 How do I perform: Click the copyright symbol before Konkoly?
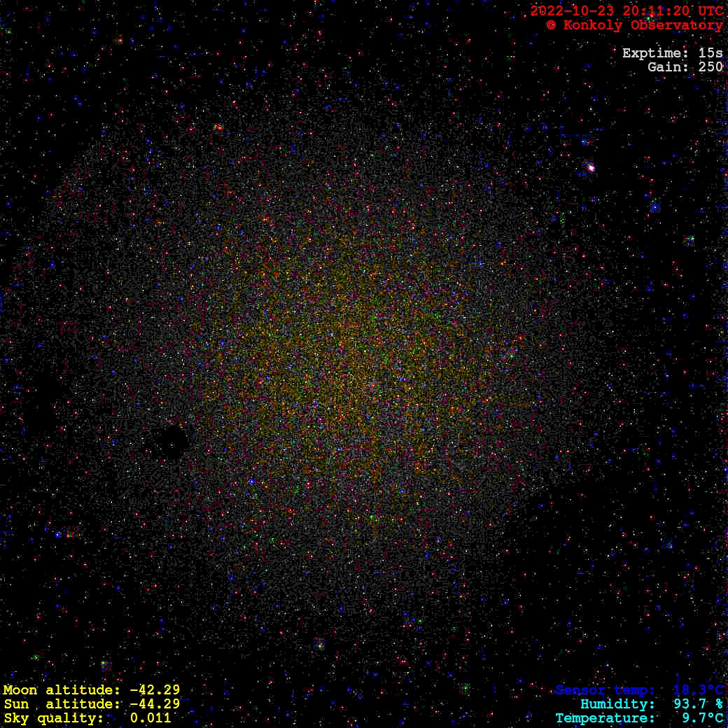[551, 25]
